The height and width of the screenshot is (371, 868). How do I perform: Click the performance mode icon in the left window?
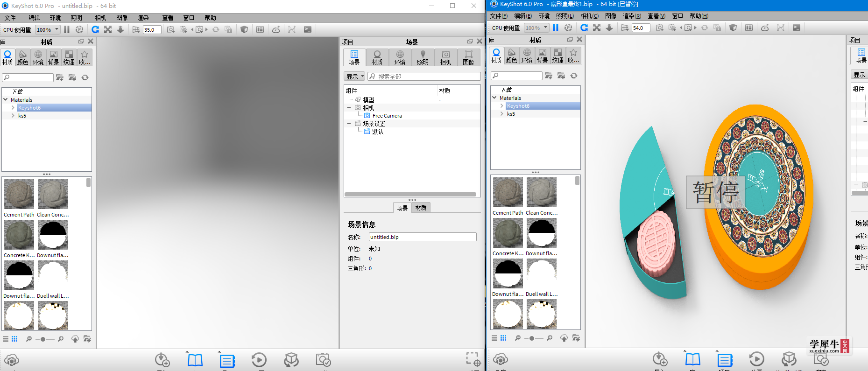click(x=79, y=29)
